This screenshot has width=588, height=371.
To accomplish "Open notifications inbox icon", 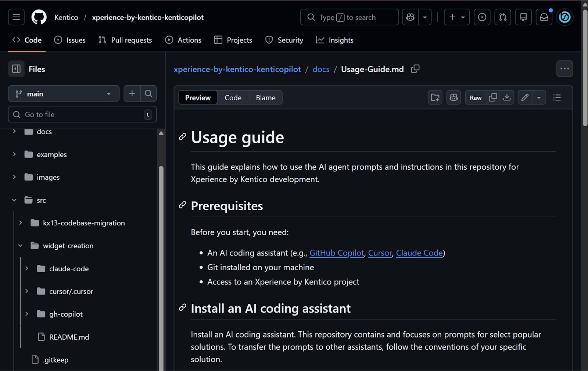I will pos(544,17).
